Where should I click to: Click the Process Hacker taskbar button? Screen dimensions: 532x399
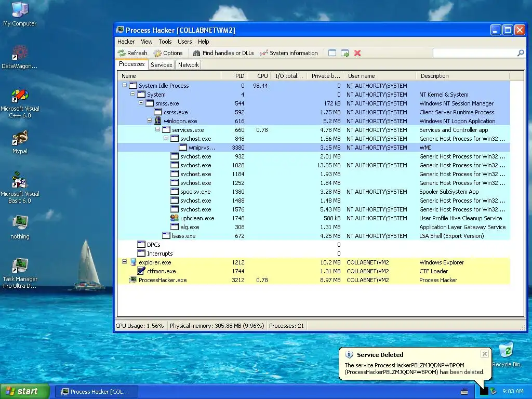pos(96,392)
